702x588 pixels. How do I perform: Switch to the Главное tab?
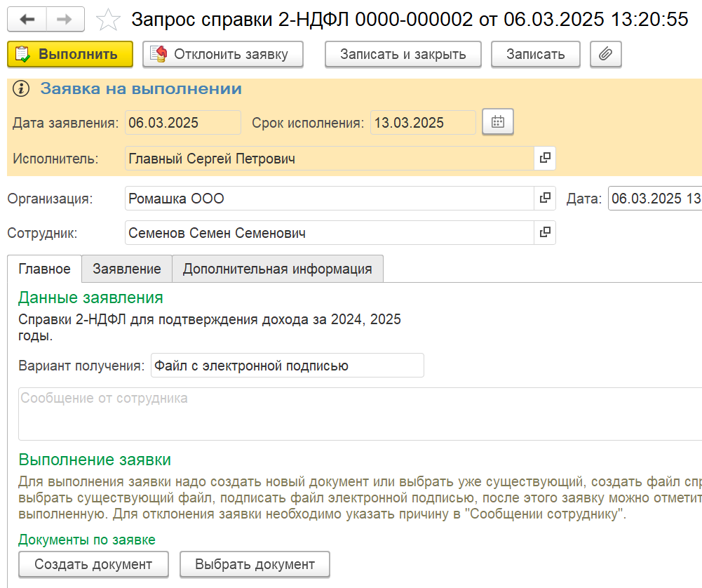click(44, 269)
